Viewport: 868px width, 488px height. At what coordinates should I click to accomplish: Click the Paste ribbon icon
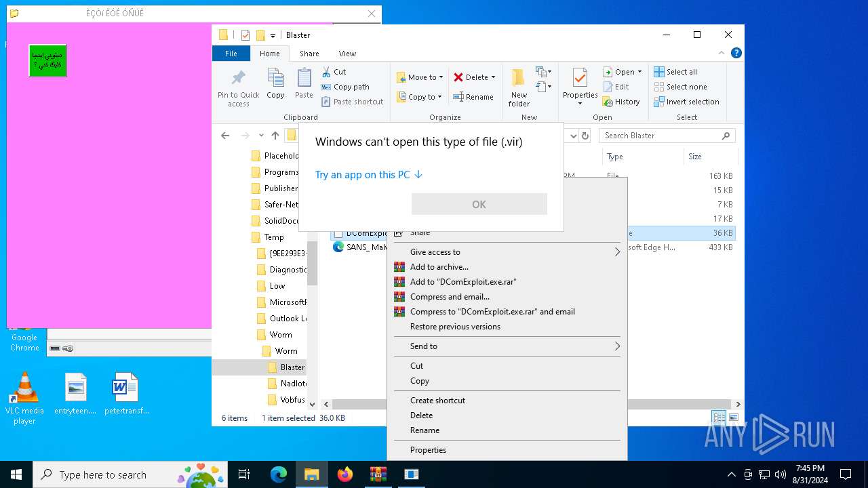coord(304,77)
